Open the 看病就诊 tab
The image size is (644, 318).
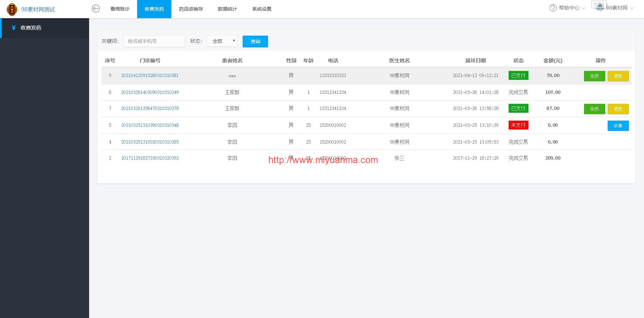click(120, 9)
